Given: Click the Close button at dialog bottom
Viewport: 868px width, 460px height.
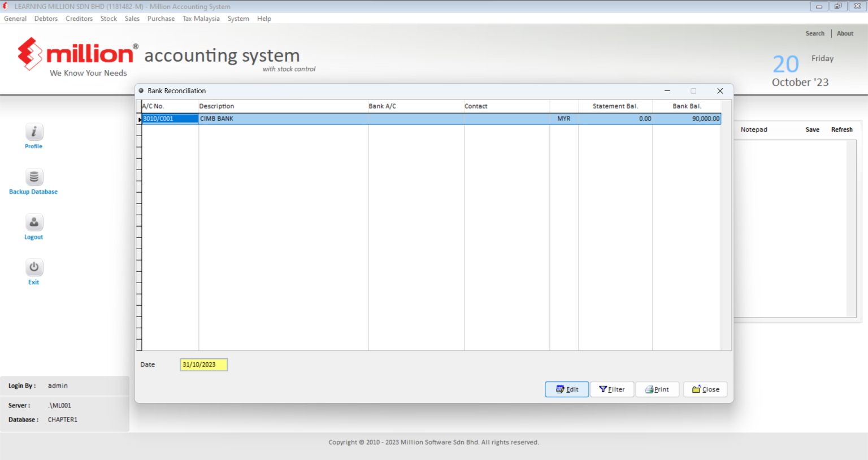Looking at the screenshot, I should point(705,389).
